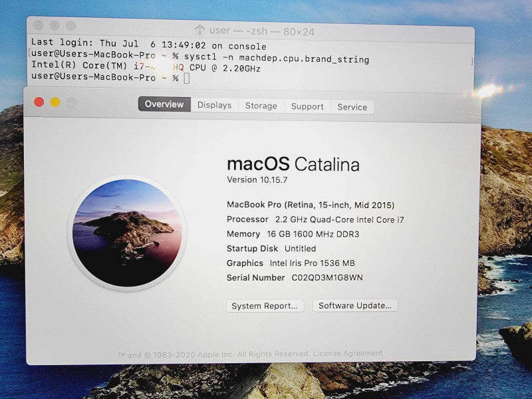Open the Storage tab
Image resolution: width=532 pixels, height=399 pixels.
coord(261,106)
